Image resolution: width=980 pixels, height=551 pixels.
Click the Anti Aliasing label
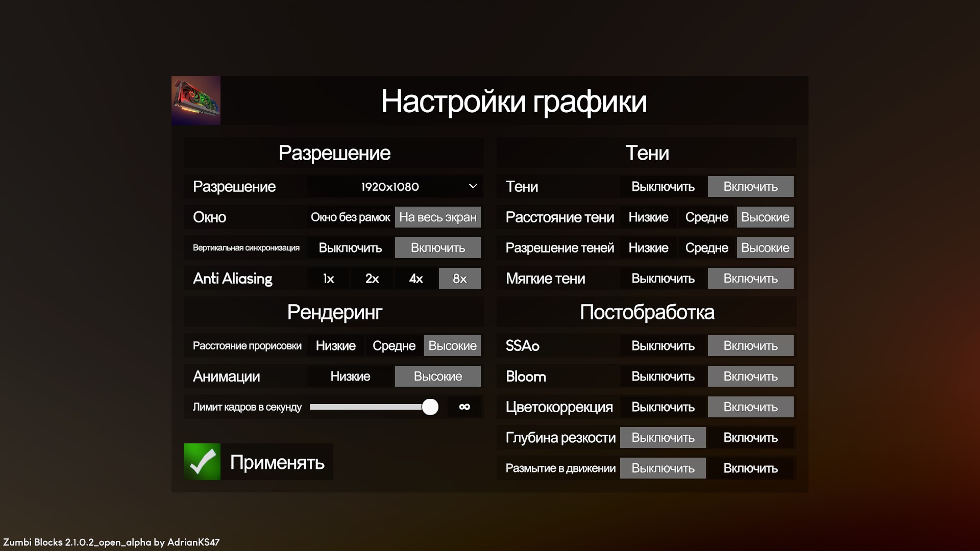tap(232, 279)
